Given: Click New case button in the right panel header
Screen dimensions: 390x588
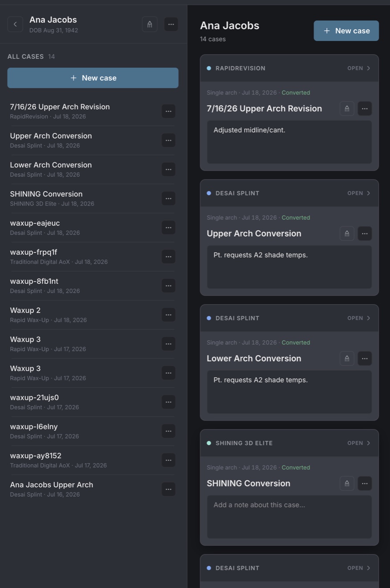Looking at the screenshot, I should coord(346,31).
